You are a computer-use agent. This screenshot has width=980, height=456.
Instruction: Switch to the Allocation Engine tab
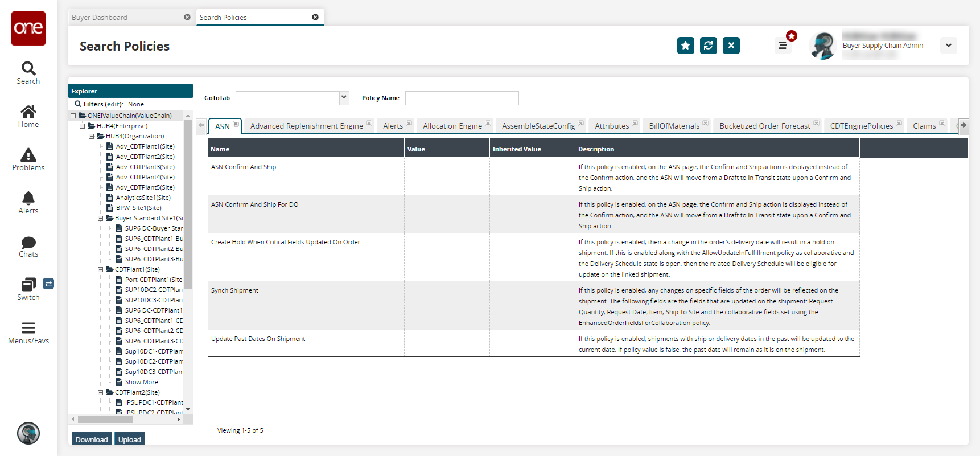(x=452, y=126)
